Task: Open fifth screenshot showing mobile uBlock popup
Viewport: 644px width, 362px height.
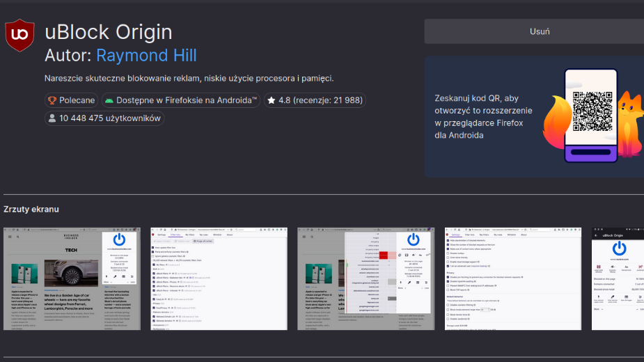Action: pyautogui.click(x=618, y=278)
